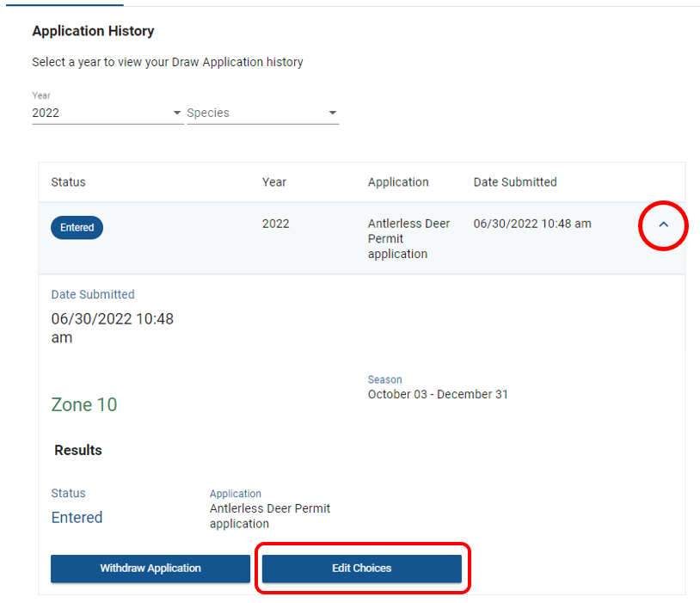The width and height of the screenshot is (700, 603).
Task: Click the Antlerless Deer Permit row text
Action: 408,238
